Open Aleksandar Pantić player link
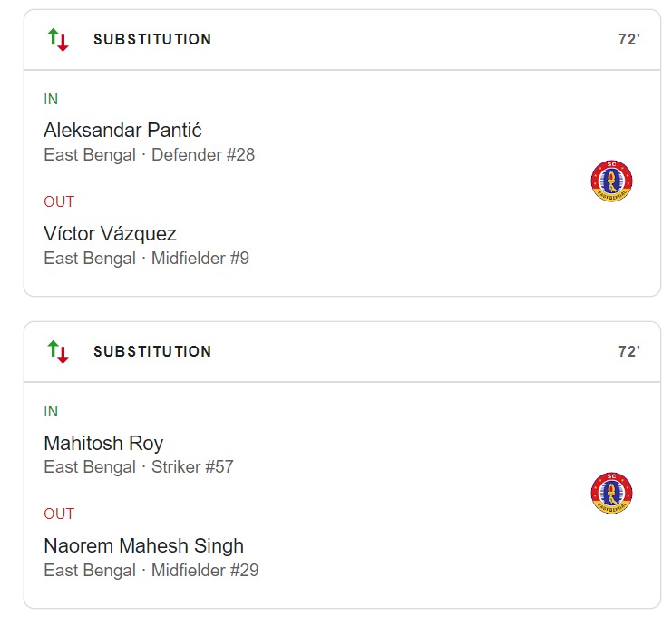 [x=129, y=131]
